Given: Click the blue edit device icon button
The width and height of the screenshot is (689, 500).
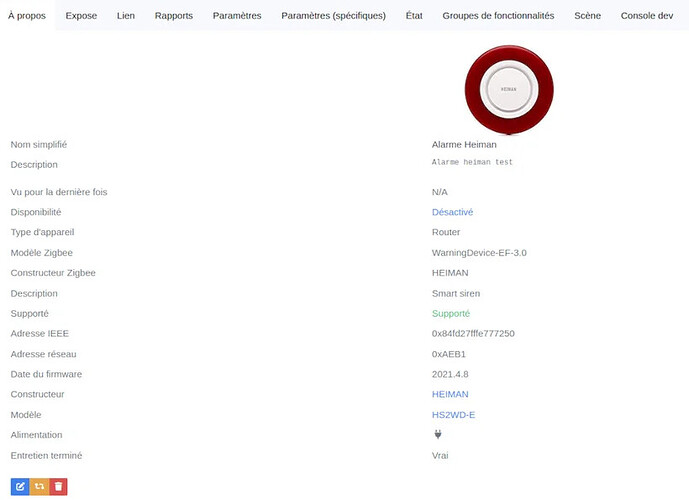Looking at the screenshot, I should (20, 486).
